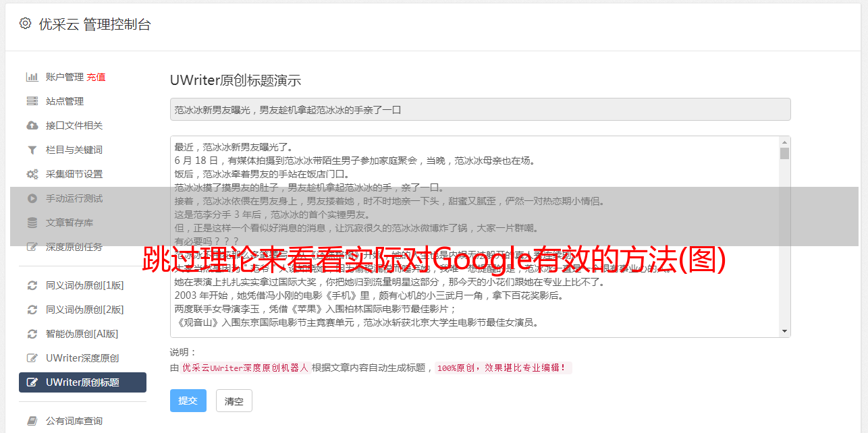The width and height of the screenshot is (868, 433).
Task: Click the 100%原创，效果堪比专业编辑！ text
Action: point(501,368)
